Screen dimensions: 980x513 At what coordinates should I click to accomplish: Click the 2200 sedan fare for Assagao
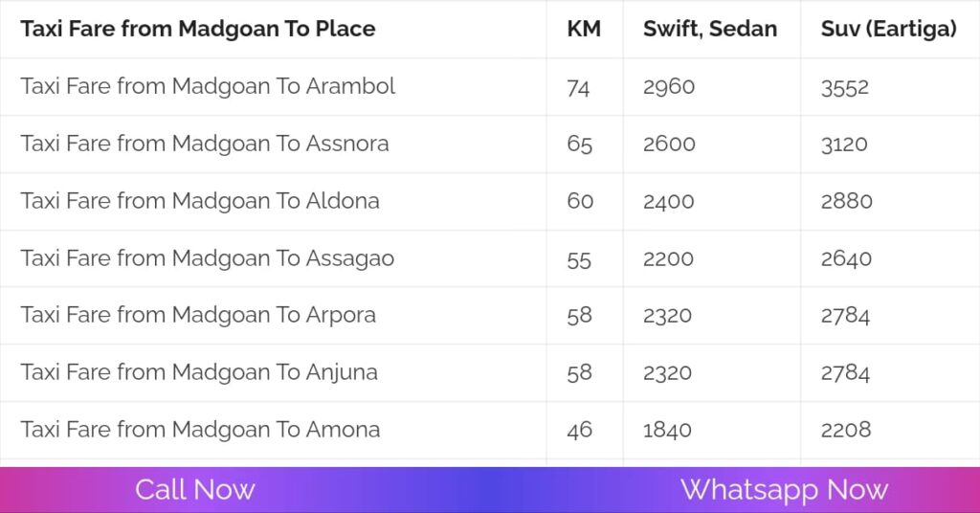[x=668, y=258]
